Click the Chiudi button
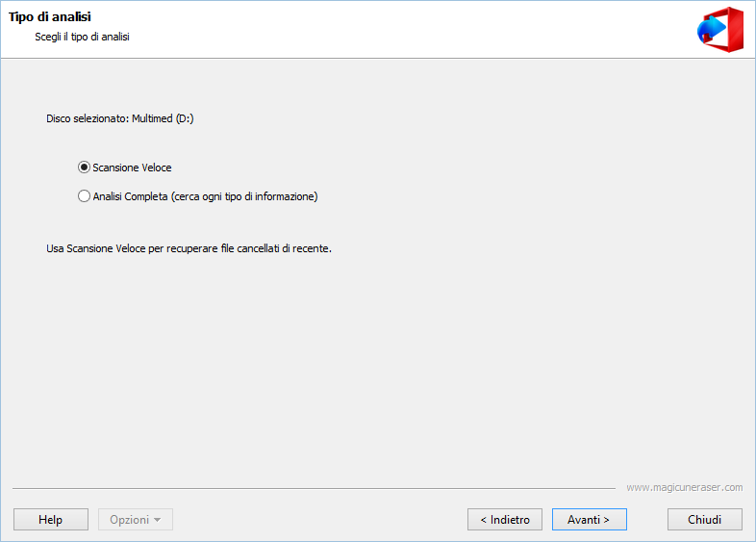The height and width of the screenshot is (542, 756). (704, 520)
